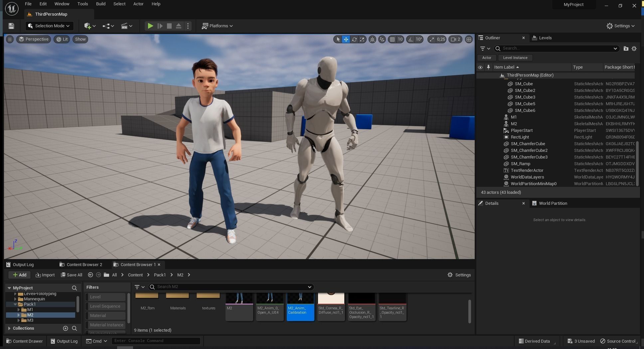
Task: Open the quick add content icon menu
Action: tap(90, 26)
